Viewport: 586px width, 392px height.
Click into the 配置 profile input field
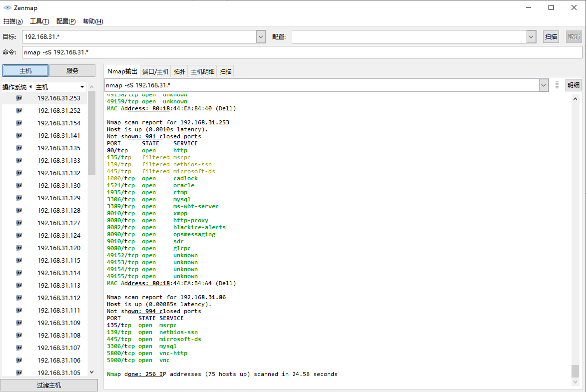click(409, 36)
